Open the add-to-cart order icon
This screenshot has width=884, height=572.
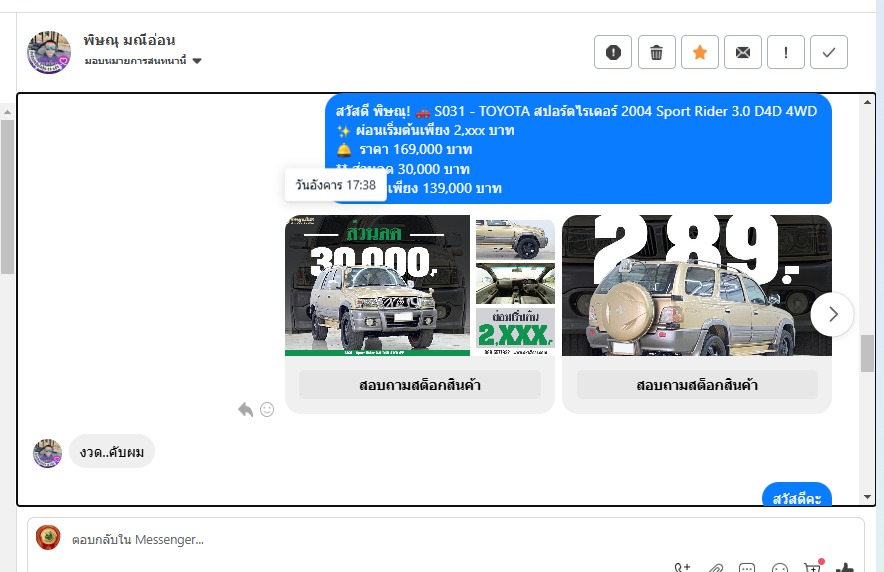(812, 567)
